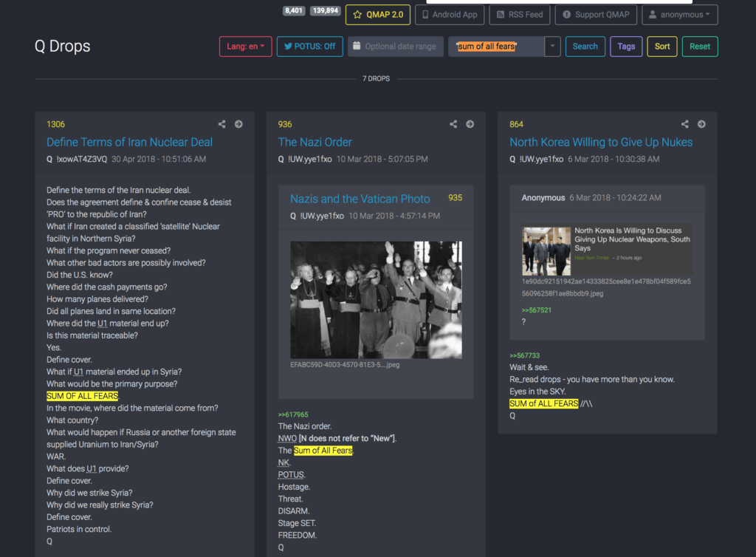Click share icon on drop 936
This screenshot has width=756, height=557.
[x=453, y=124]
